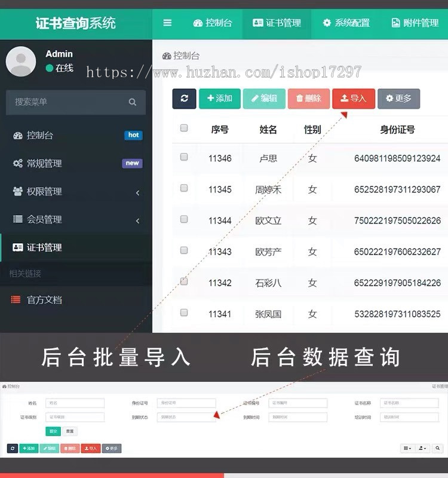Open the 附件管理 top navigation tab

coord(415,23)
